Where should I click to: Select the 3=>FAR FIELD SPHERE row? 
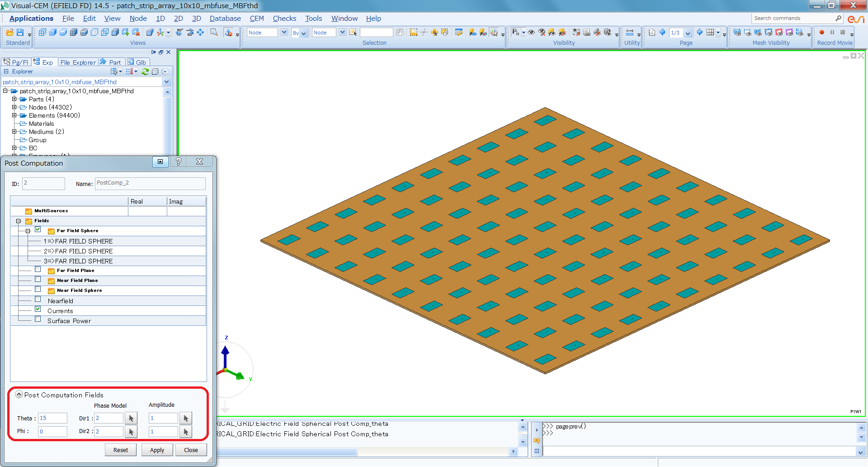pos(108,261)
